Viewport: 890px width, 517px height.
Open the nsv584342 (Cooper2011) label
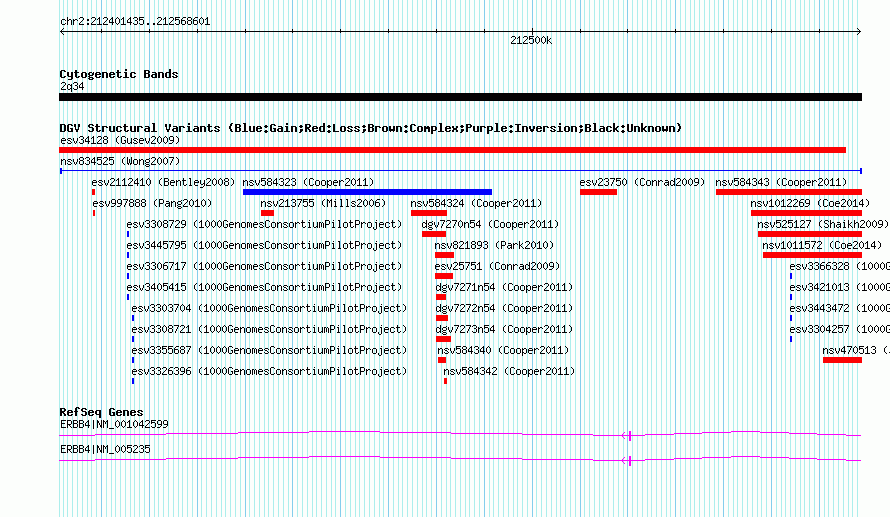pyautogui.click(x=509, y=371)
